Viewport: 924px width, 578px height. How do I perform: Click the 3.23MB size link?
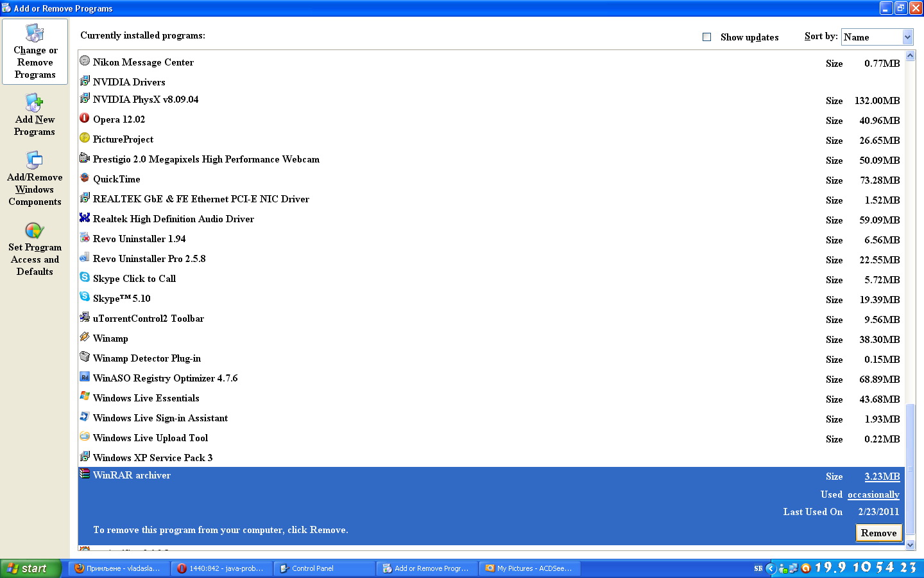pos(882,477)
